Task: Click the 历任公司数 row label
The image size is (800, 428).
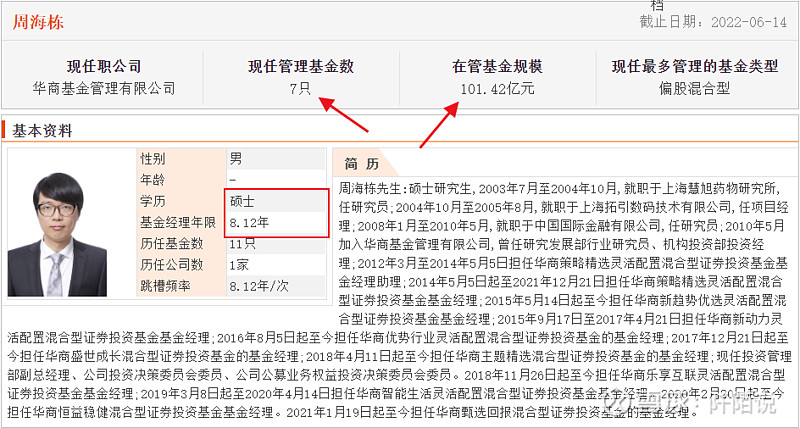Action: point(171,265)
